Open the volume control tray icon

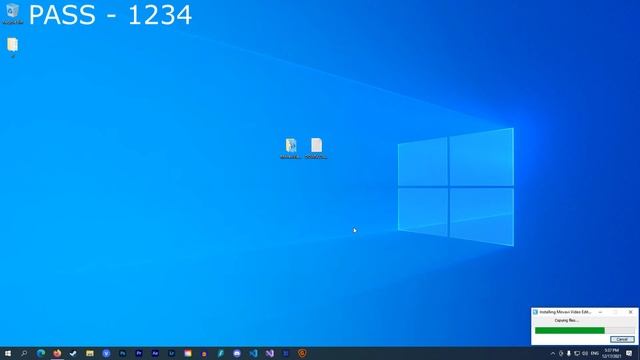(585, 353)
